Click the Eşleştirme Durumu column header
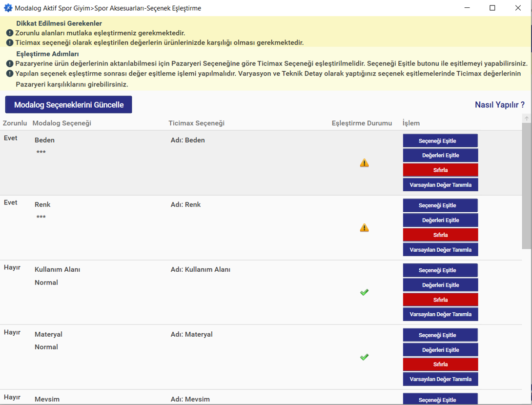 click(x=362, y=123)
